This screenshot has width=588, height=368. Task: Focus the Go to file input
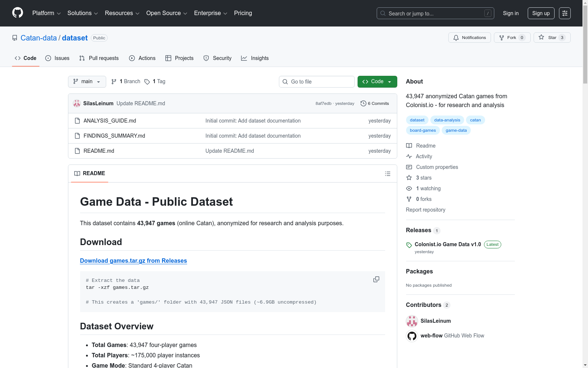click(x=317, y=82)
